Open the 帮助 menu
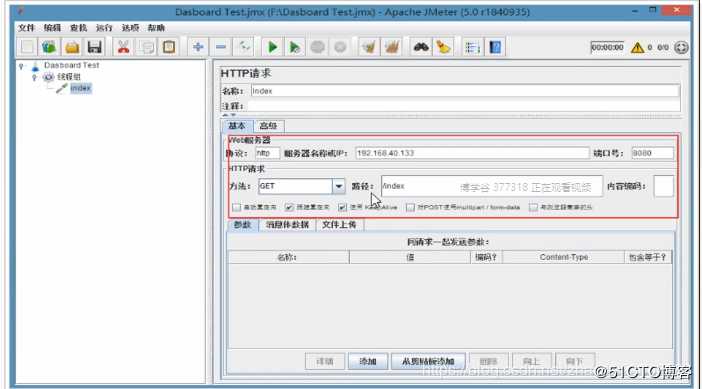This screenshot has height=389, width=702. (156, 28)
